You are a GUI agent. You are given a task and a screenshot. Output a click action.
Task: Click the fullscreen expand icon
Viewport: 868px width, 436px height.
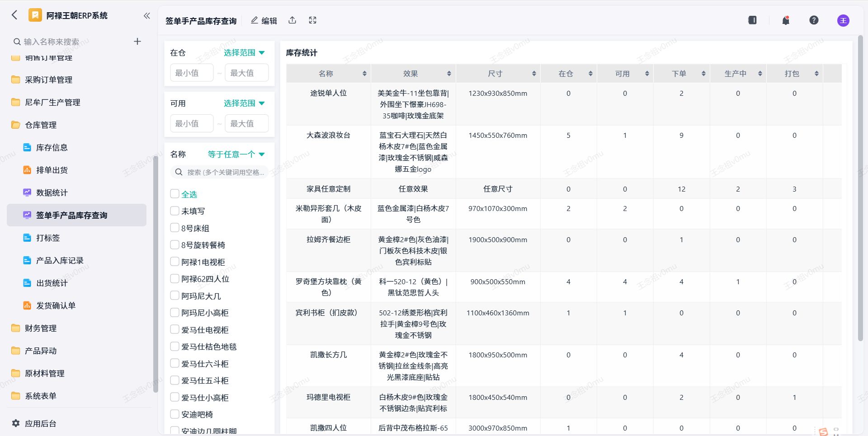(x=312, y=20)
